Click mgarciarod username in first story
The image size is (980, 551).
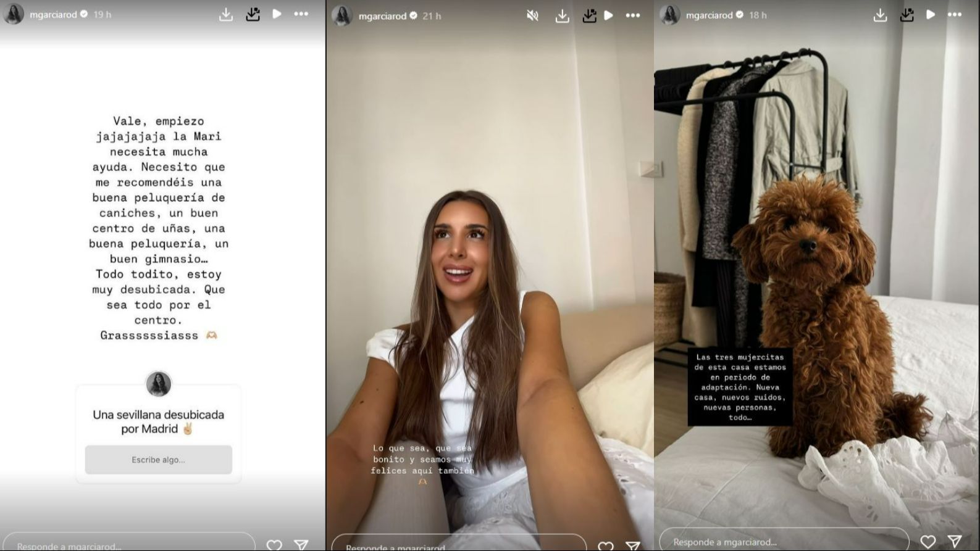53,14
